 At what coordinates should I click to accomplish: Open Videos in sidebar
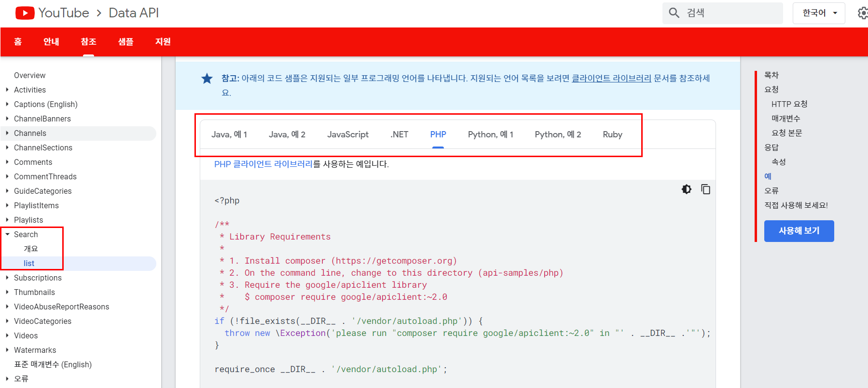(26, 336)
